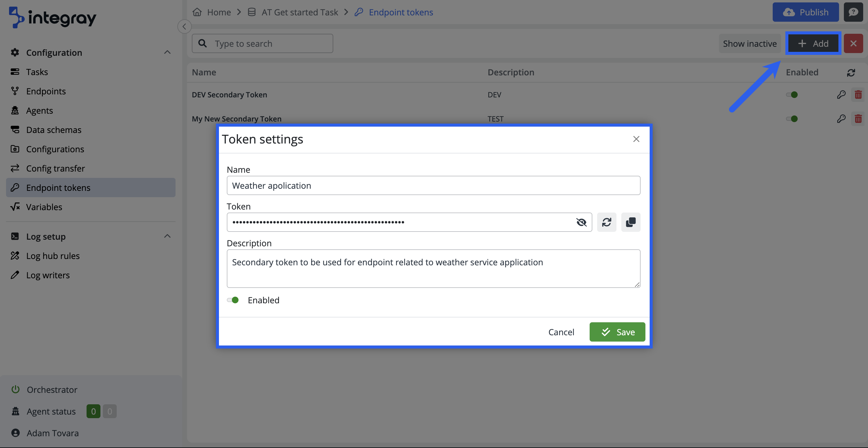The height and width of the screenshot is (448, 868).
Task: Save the token settings
Action: (617, 332)
